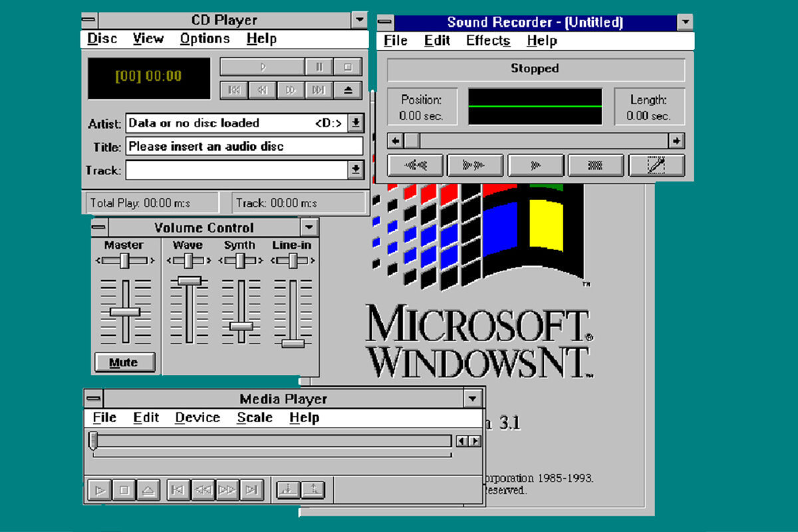Viewport: 798px width, 532px height.
Task: Click Sound Recorder scrollbar left arrow
Action: click(396, 141)
